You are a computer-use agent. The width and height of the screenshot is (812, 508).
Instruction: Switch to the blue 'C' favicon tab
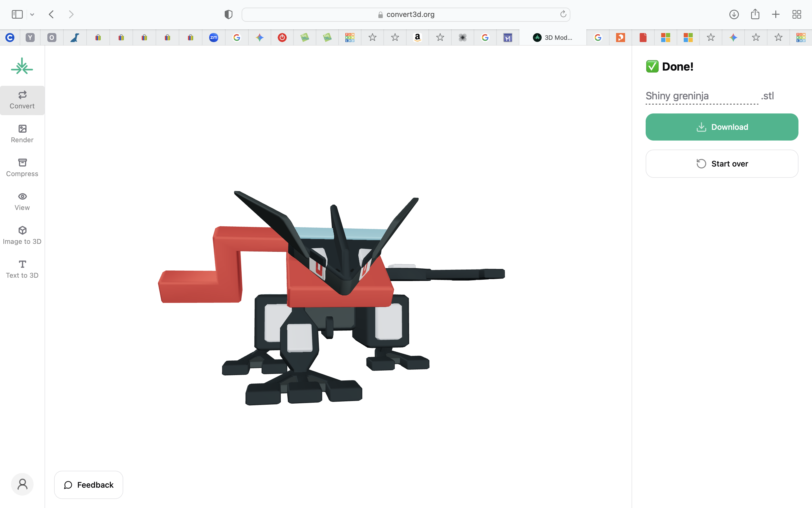pyautogui.click(x=10, y=37)
